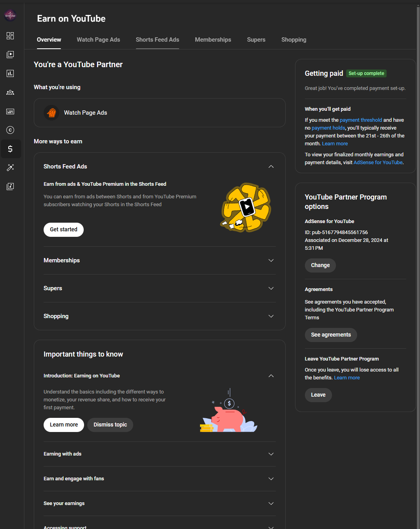Click the Dismiss topic button
Viewport: 420px width, 529px height.
110,425
